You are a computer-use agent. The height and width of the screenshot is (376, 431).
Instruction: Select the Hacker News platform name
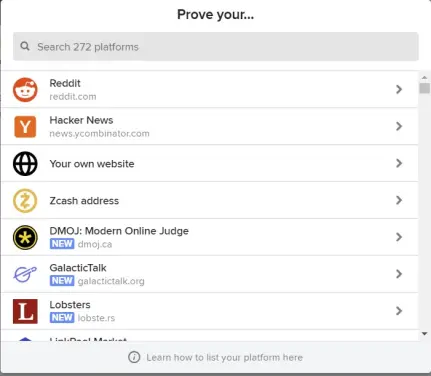tap(81, 120)
